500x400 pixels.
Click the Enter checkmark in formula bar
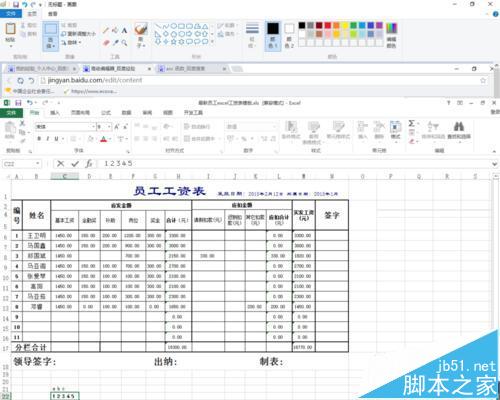tap(75, 164)
